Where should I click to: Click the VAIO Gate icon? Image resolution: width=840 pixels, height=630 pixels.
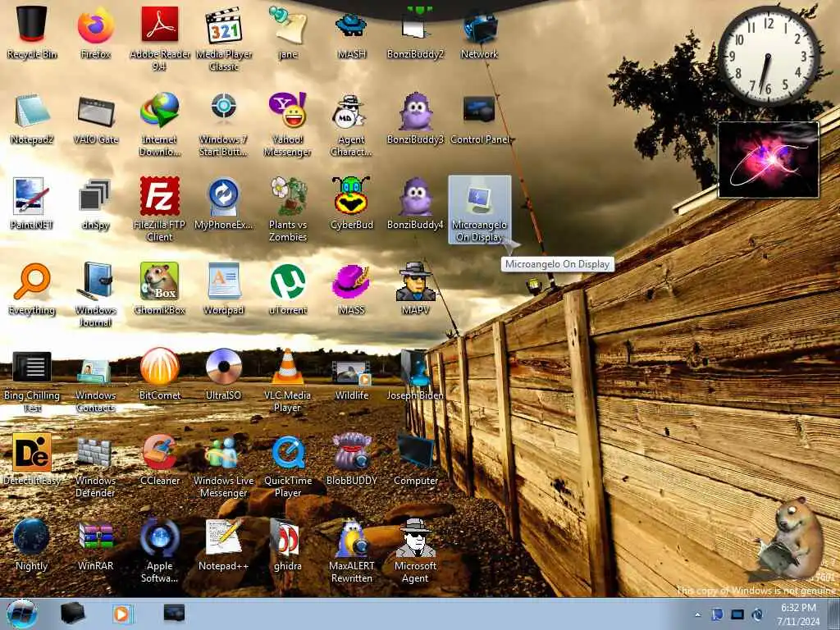95,119
